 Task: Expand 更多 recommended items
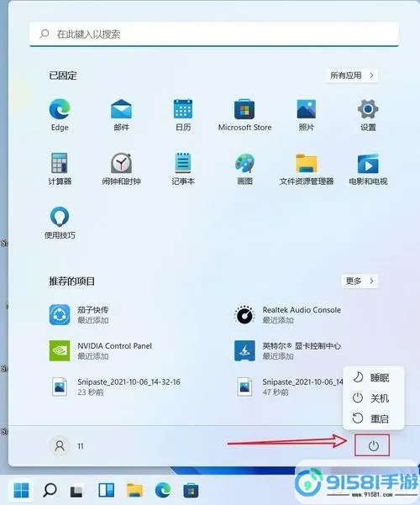click(x=360, y=281)
